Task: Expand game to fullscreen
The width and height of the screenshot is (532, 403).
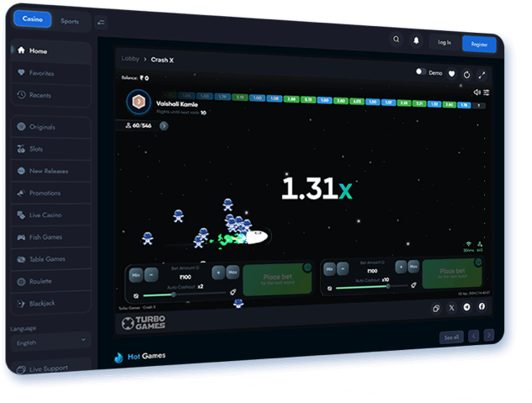Action: pyautogui.click(x=481, y=76)
